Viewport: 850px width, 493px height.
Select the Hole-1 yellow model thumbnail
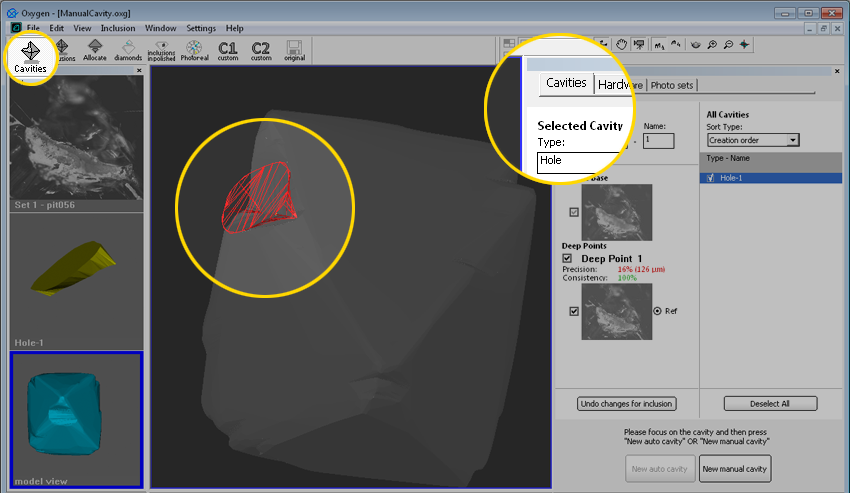pyautogui.click(x=77, y=277)
